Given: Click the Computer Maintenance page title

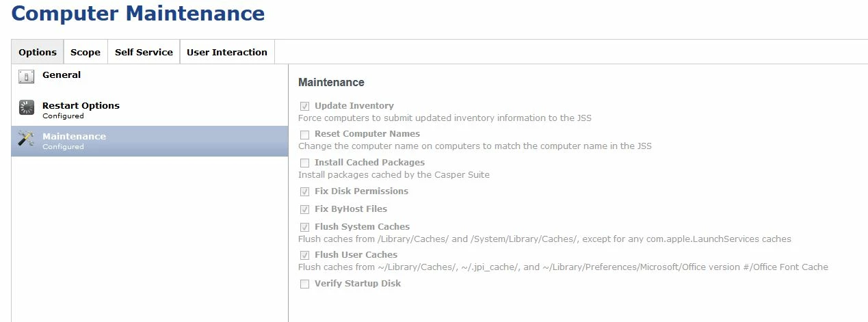Looking at the screenshot, I should (x=138, y=13).
